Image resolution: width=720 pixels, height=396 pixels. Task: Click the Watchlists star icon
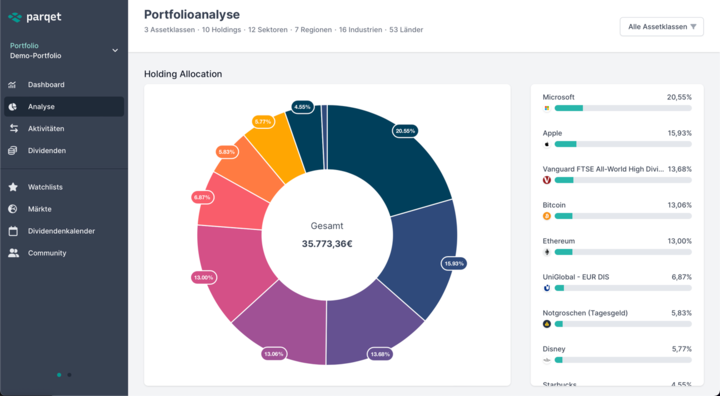tap(13, 187)
